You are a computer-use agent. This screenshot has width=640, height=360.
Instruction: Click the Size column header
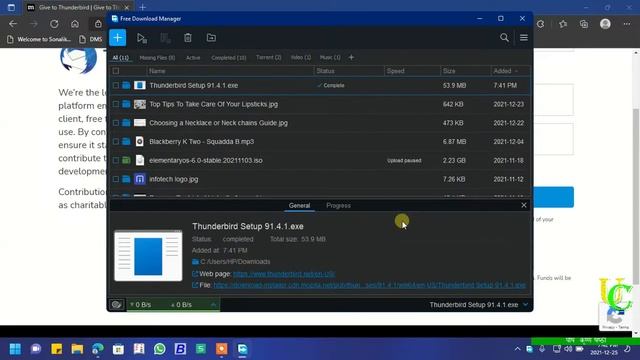(x=466, y=71)
